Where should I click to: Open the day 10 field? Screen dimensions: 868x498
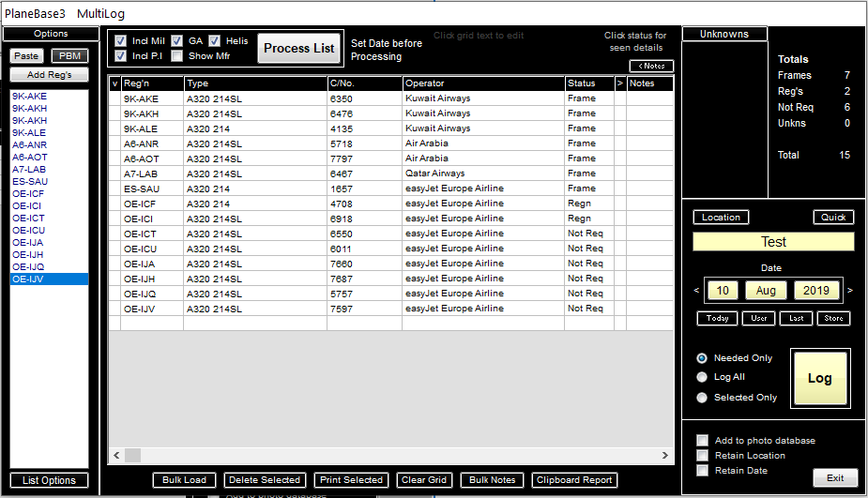pos(723,291)
